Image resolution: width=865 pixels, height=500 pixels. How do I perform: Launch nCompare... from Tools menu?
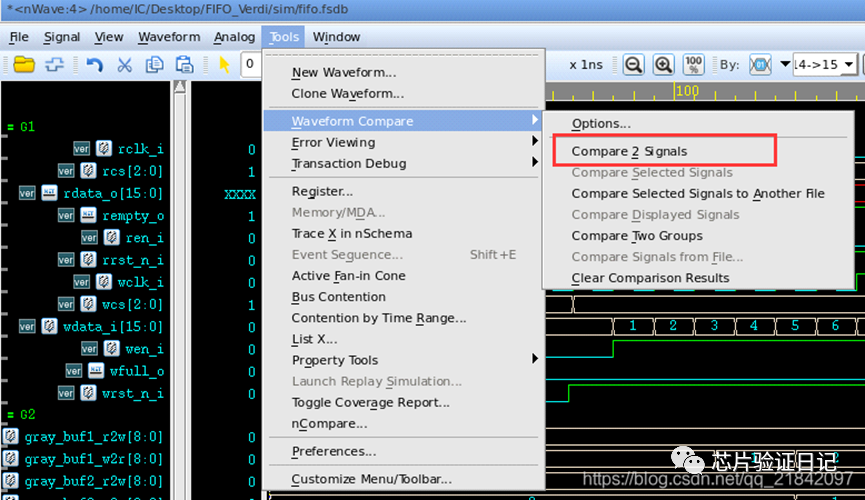point(329,424)
